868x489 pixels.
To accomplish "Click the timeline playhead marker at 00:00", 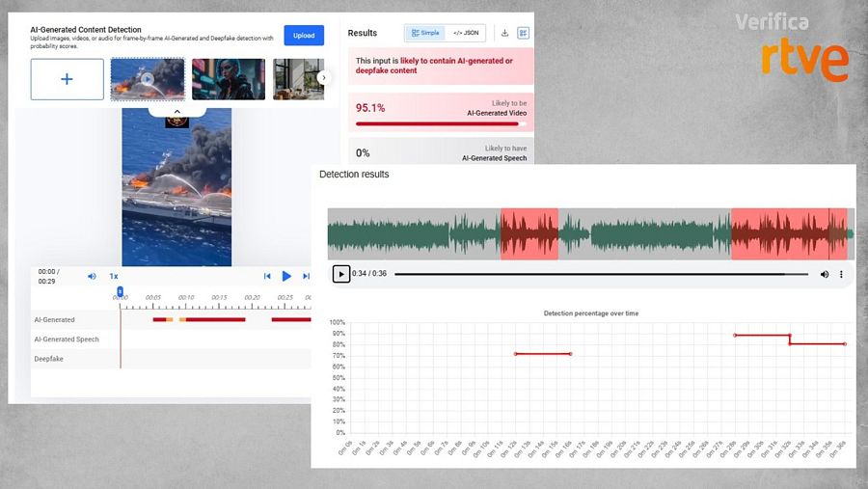I will point(121,290).
